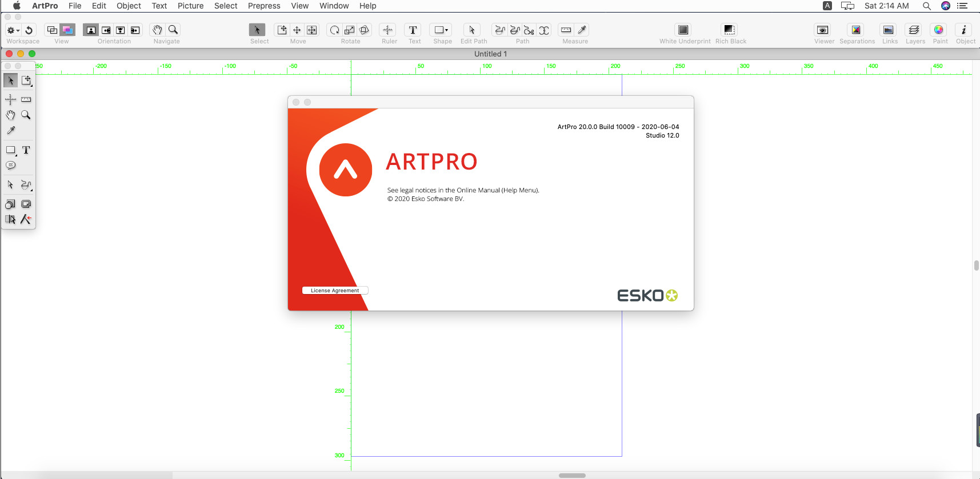
Task: Select the third orientation icon
Action: click(121, 30)
